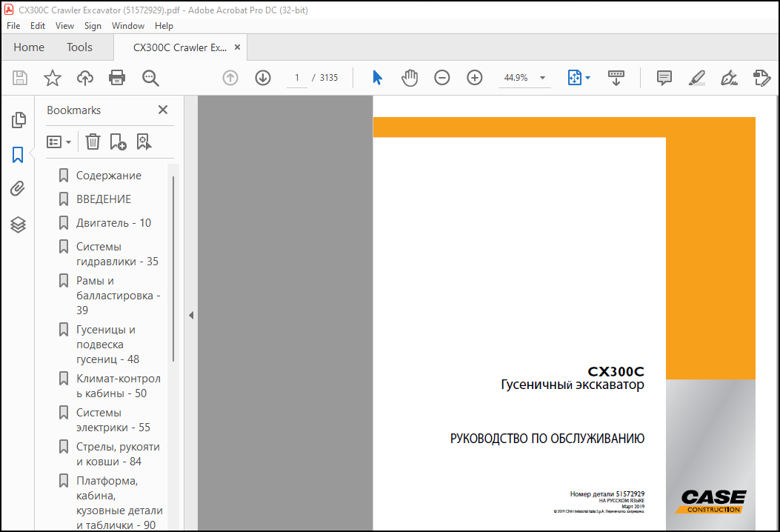Zoom out with minus icon
780x532 pixels.
click(441, 78)
